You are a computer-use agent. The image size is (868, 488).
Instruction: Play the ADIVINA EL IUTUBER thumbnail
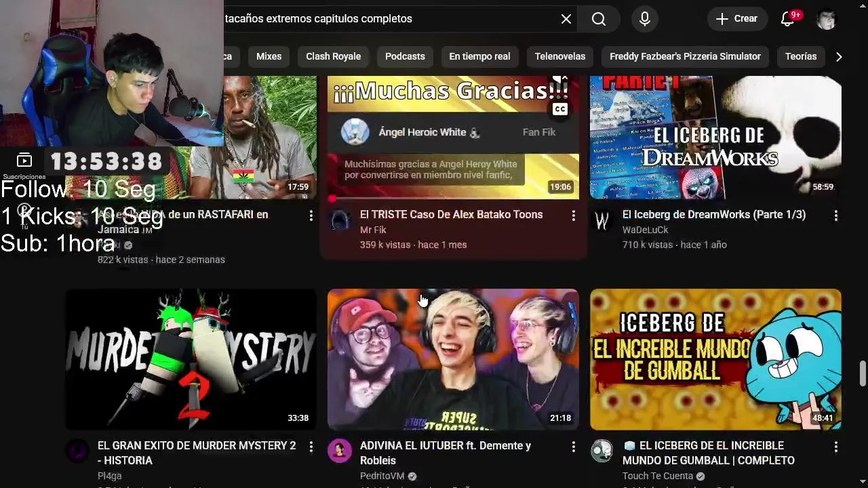tap(453, 359)
